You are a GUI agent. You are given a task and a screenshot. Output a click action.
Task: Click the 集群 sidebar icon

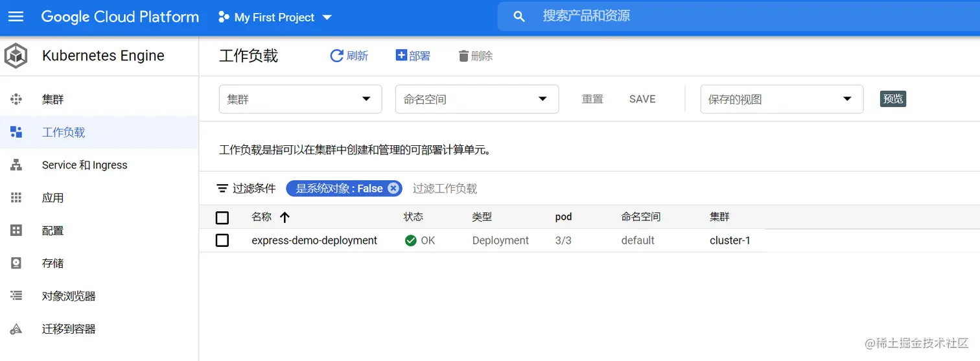16,99
